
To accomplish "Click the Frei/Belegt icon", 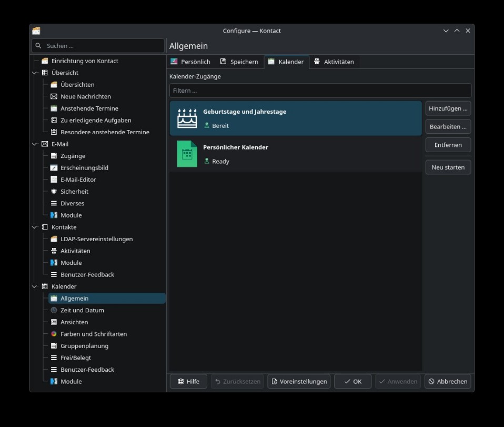I will (x=54, y=358).
